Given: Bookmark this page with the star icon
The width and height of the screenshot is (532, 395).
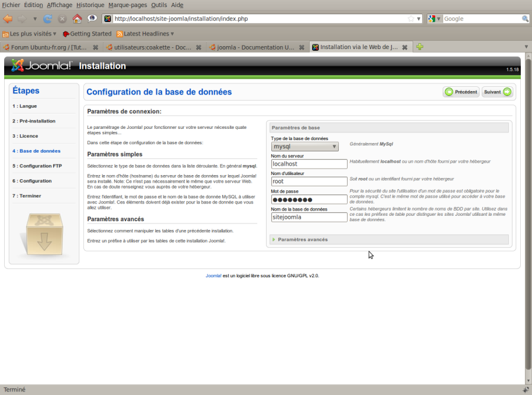Looking at the screenshot, I should coord(411,19).
